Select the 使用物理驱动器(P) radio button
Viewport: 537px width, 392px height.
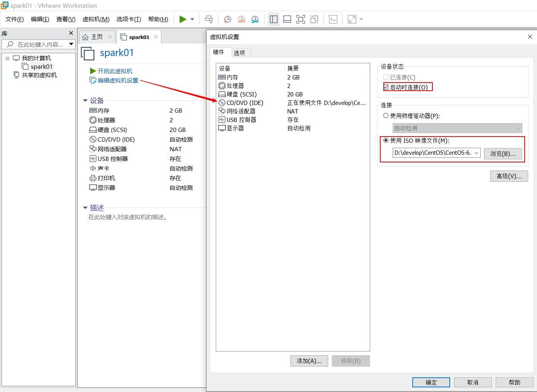(x=386, y=116)
